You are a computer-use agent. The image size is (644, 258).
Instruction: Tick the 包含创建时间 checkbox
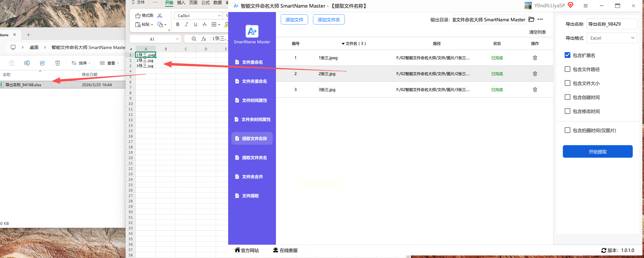tap(568, 97)
